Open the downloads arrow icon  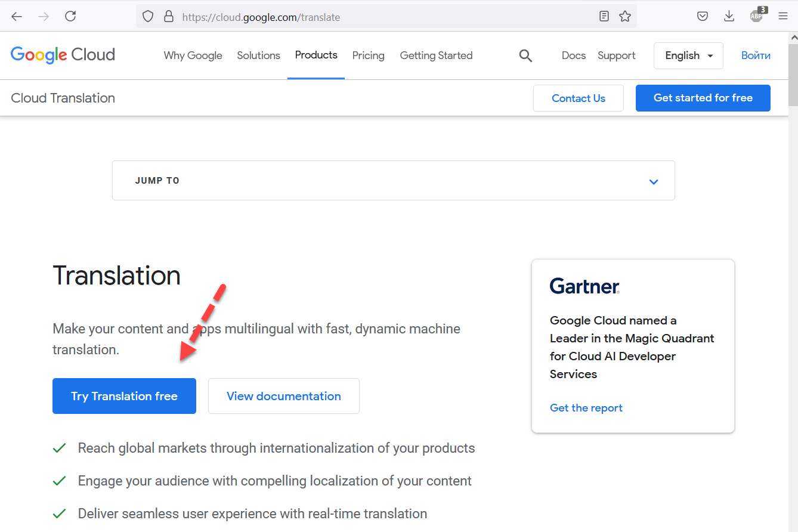(729, 17)
